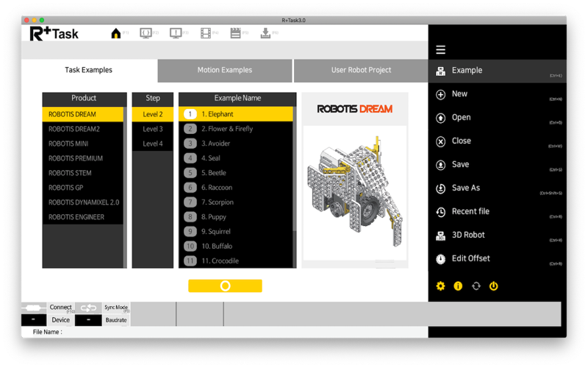The height and width of the screenshot is (368, 588).
Task: Select example 9. Squirrel
Action: click(236, 231)
